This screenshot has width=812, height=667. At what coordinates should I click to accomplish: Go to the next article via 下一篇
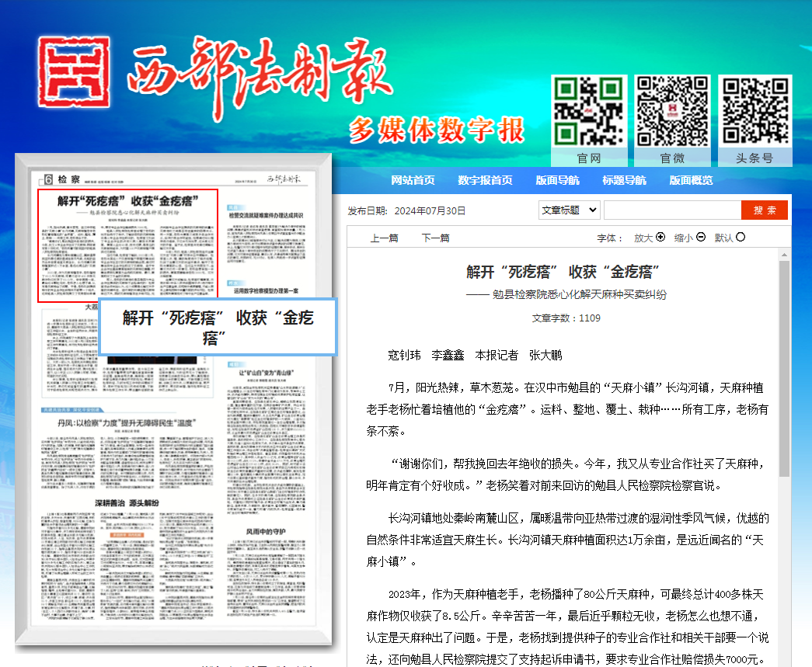point(435,238)
